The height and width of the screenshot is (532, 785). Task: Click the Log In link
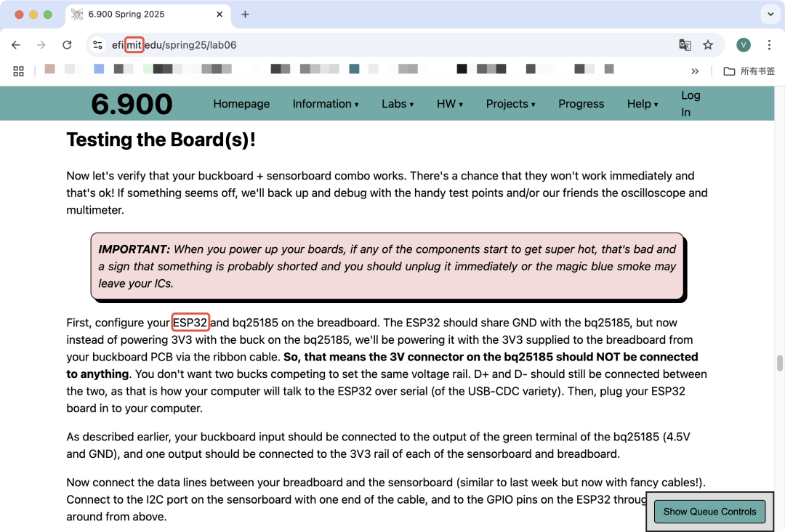click(x=691, y=104)
